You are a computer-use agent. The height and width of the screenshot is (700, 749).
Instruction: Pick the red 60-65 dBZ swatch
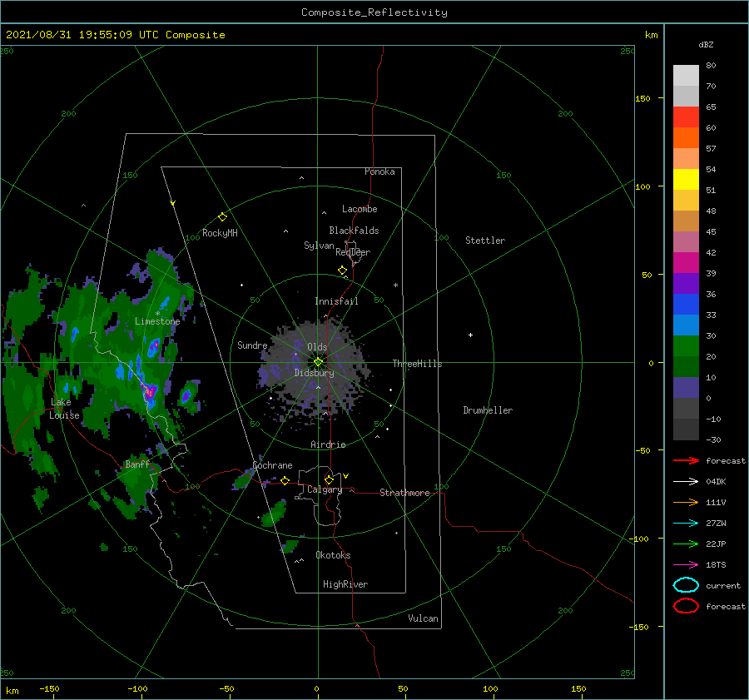(x=686, y=117)
